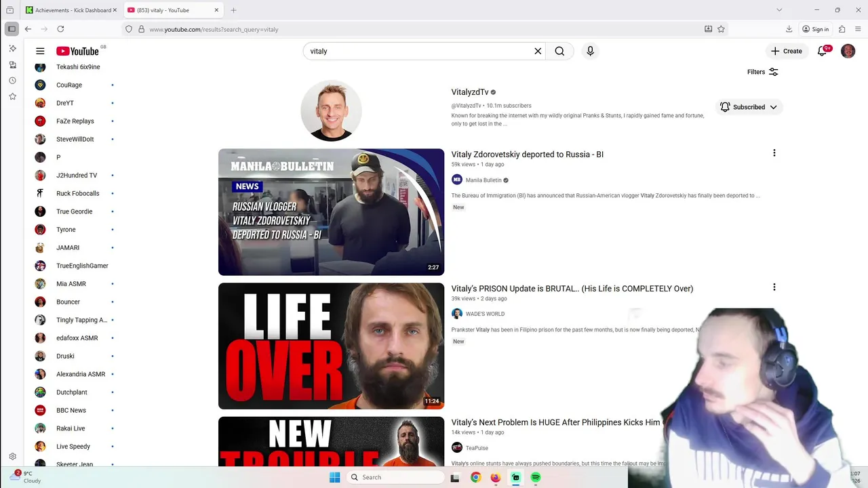
Task: Bookmark this page with star icon
Action: click(x=721, y=29)
